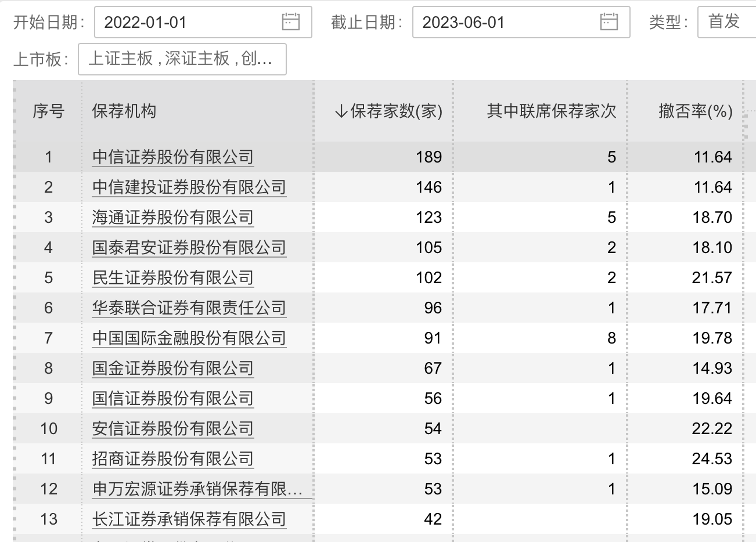Expand the 上市板 board selection dropdown
This screenshot has width=756, height=542.
[x=182, y=59]
